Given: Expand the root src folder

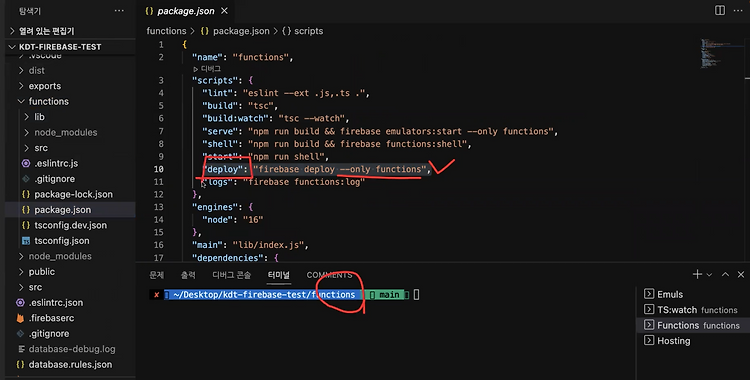Looking at the screenshot, I should click(35, 287).
